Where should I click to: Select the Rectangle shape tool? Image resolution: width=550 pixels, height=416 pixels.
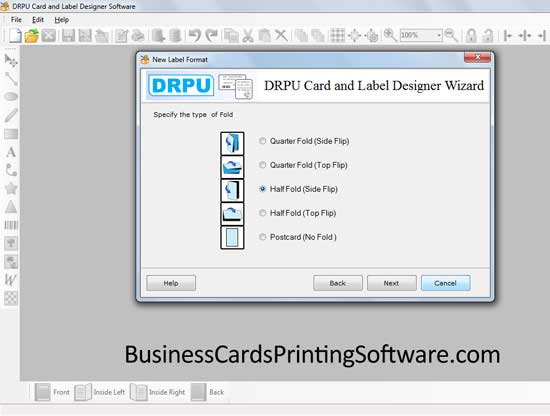[x=11, y=134]
